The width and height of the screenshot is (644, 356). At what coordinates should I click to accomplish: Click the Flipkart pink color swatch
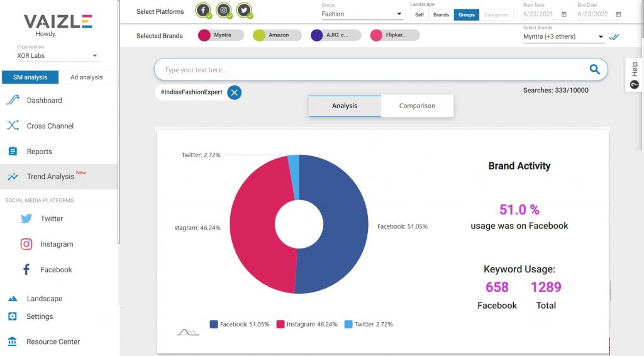(376, 35)
